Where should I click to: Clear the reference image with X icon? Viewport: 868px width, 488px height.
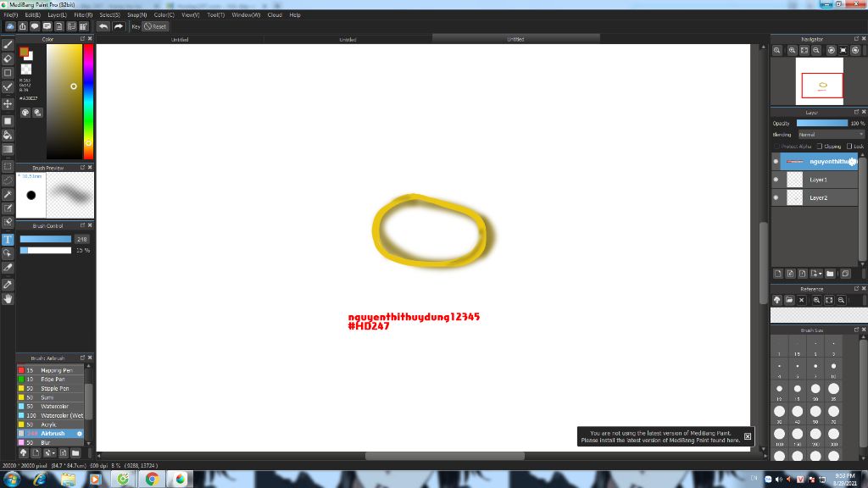tap(802, 301)
